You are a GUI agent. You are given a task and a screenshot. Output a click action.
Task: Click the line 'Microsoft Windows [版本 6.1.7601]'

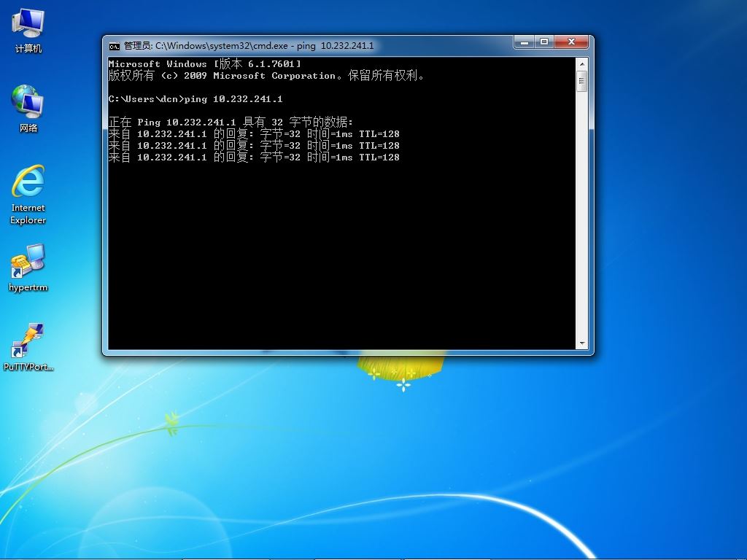[205, 64]
